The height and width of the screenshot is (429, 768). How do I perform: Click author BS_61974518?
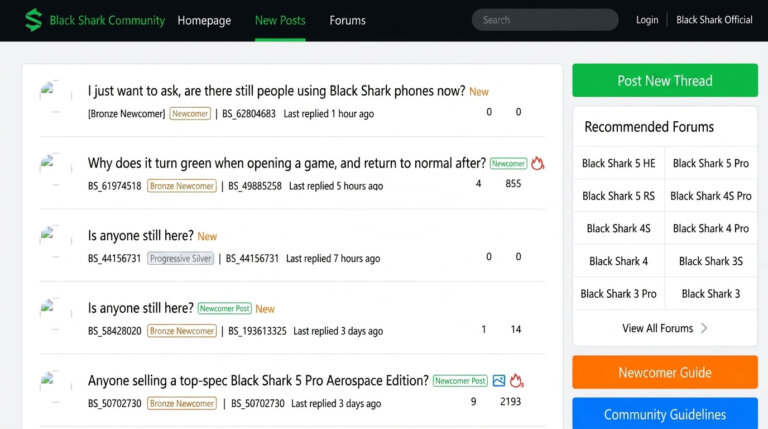pyautogui.click(x=115, y=186)
